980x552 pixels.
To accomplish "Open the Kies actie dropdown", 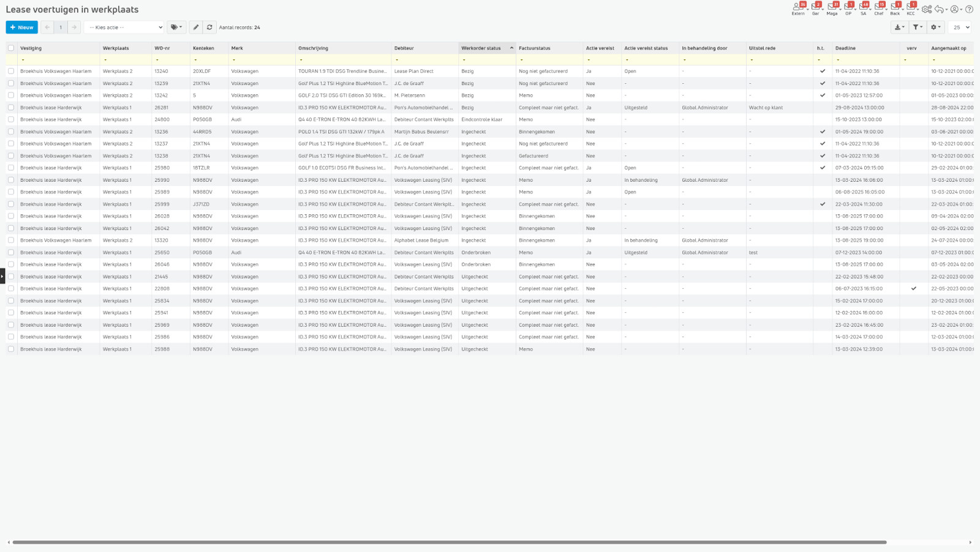I will coord(124,28).
